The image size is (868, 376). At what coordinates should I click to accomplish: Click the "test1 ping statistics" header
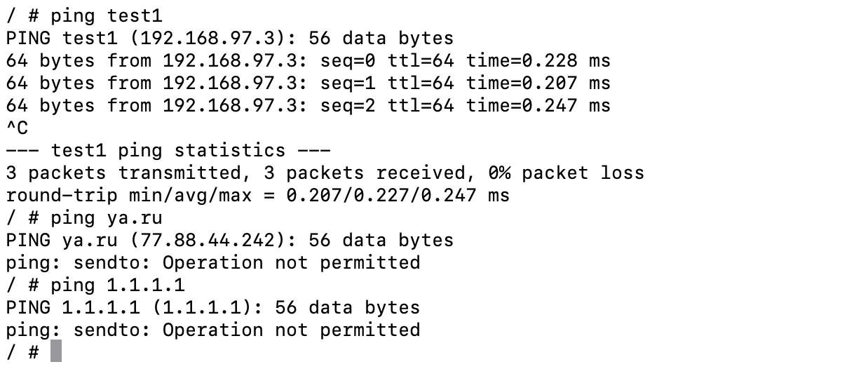click(x=168, y=150)
